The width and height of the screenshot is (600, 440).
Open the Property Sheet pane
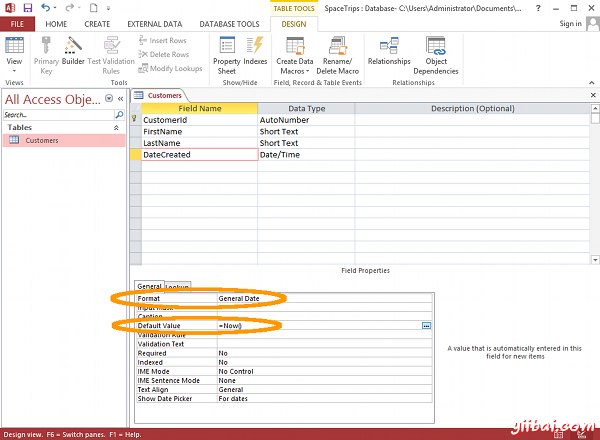click(x=227, y=50)
